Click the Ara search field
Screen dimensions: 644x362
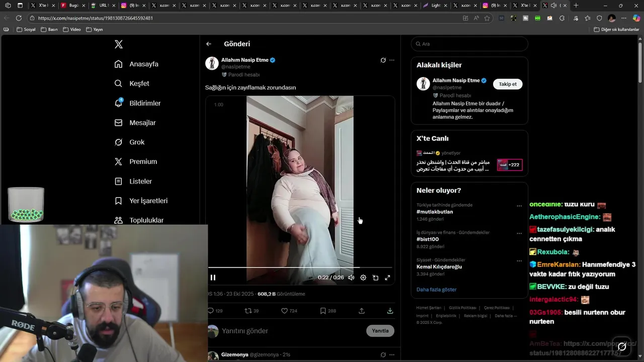click(469, 44)
